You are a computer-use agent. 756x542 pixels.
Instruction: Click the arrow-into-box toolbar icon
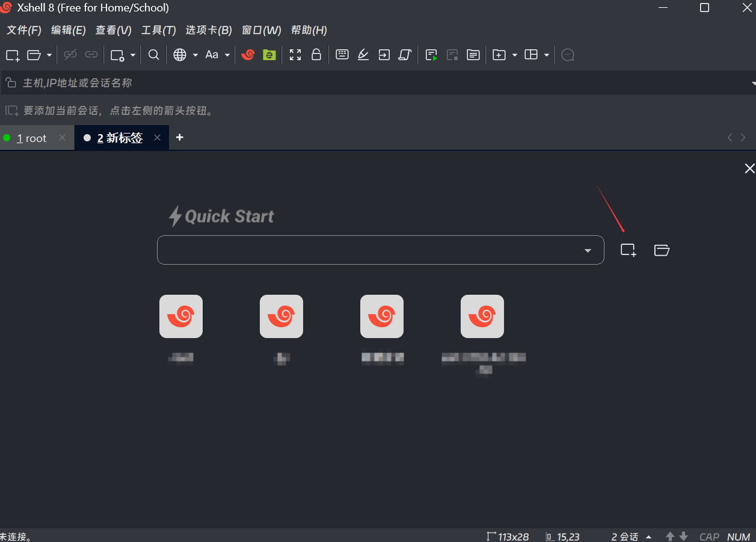pyautogui.click(x=384, y=55)
